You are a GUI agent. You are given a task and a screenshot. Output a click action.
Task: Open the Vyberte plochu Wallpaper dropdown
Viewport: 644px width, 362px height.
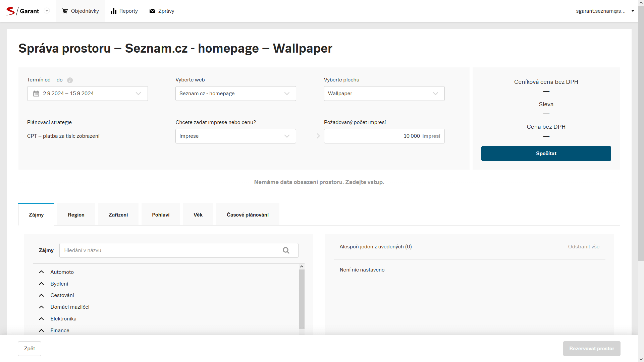tap(384, 94)
